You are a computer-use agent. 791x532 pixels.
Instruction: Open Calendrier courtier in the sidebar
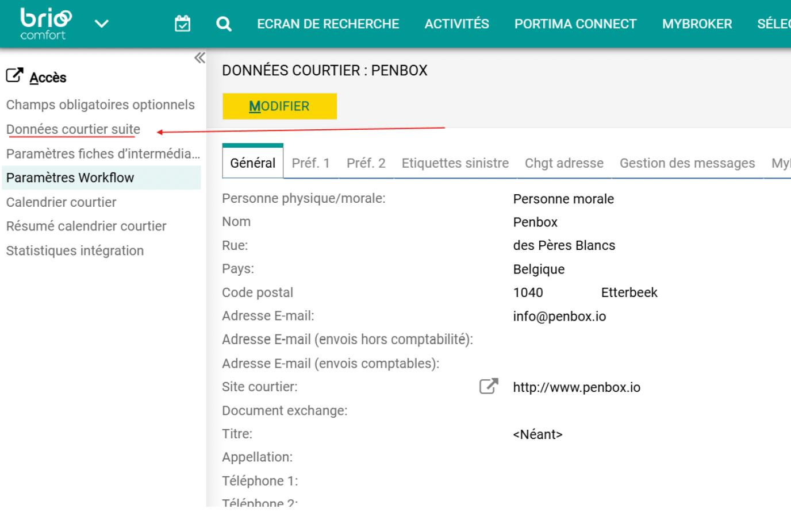[61, 202]
